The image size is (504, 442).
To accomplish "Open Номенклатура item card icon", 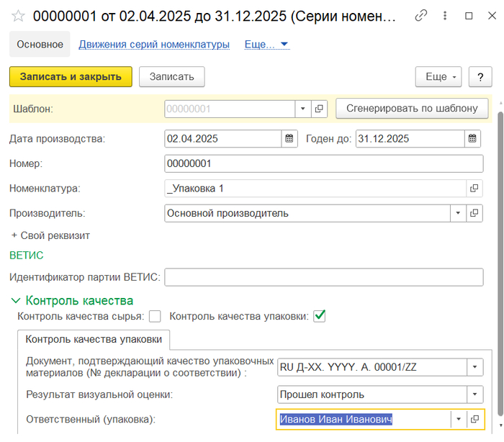I will pos(474,188).
